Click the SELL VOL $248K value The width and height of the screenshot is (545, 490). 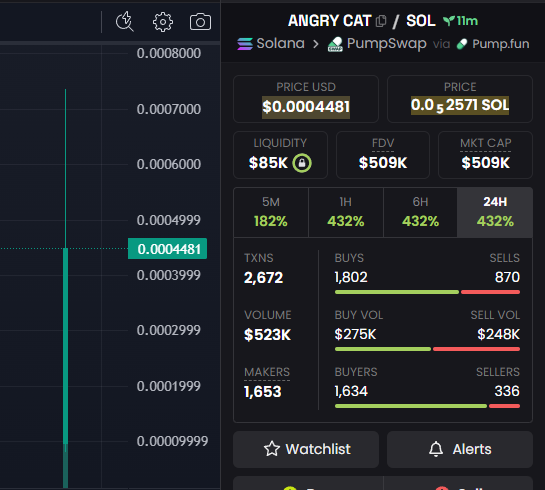(x=498, y=334)
